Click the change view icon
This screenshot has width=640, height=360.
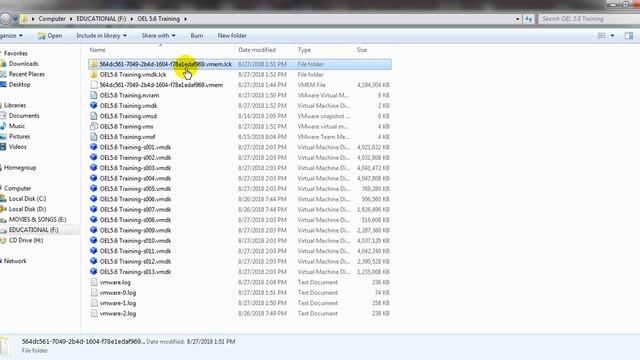tap(602, 36)
